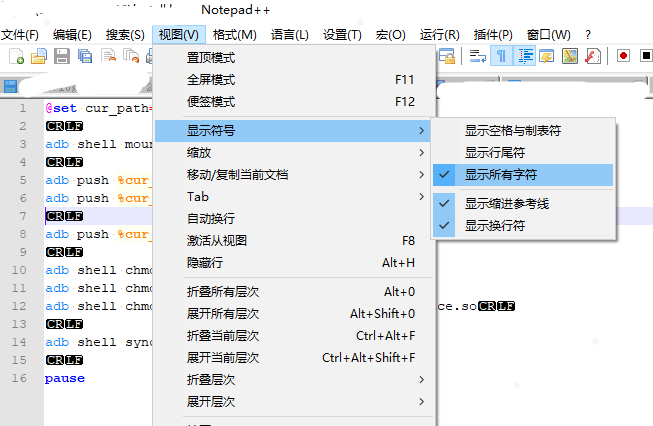Open the 搜索(S) menu
The width and height of the screenshot is (653, 426).
pyautogui.click(x=125, y=35)
